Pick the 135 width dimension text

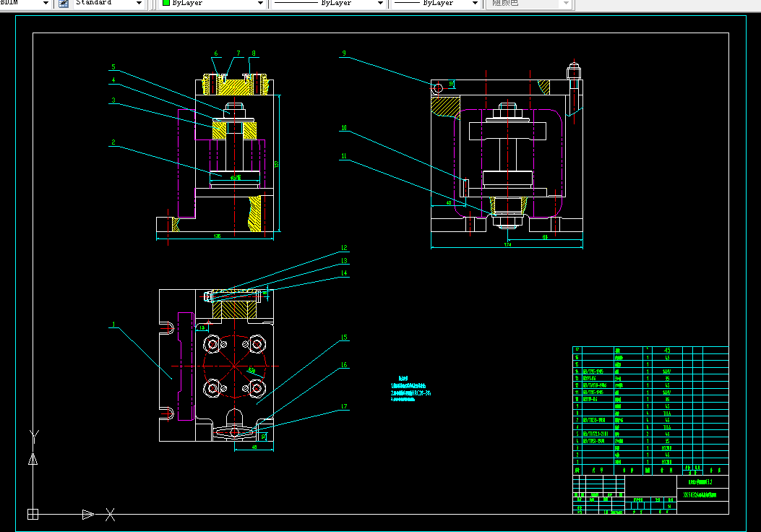217,236
